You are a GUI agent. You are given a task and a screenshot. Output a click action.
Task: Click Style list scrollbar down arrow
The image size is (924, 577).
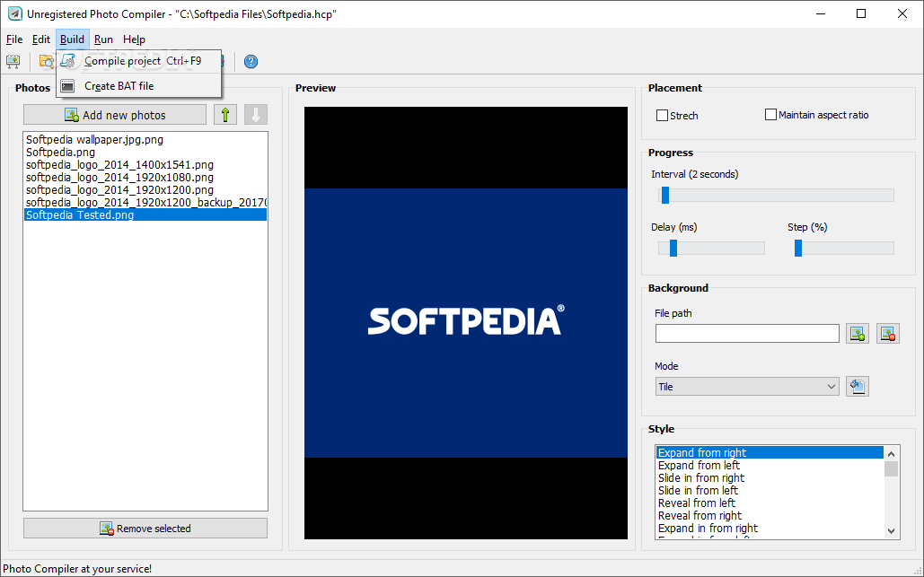891,530
